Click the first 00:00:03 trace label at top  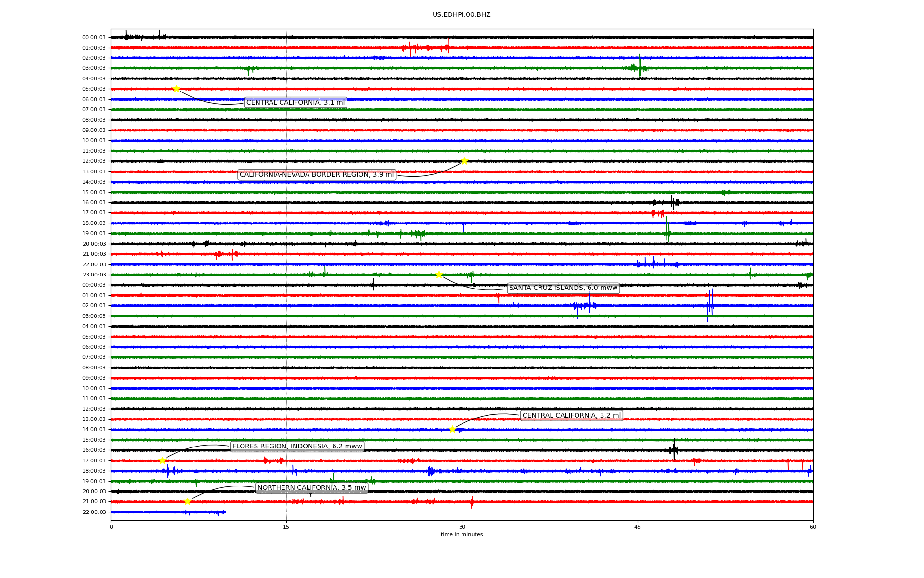(x=94, y=38)
